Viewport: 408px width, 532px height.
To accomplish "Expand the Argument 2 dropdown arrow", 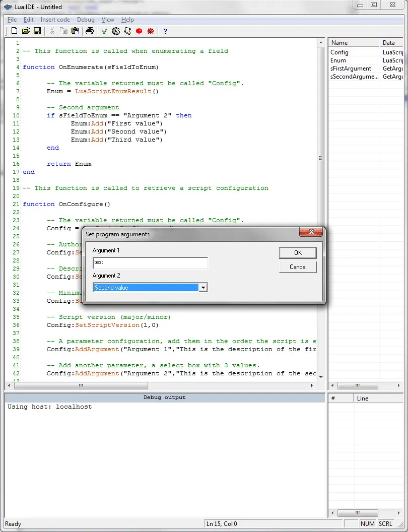I will [203, 288].
